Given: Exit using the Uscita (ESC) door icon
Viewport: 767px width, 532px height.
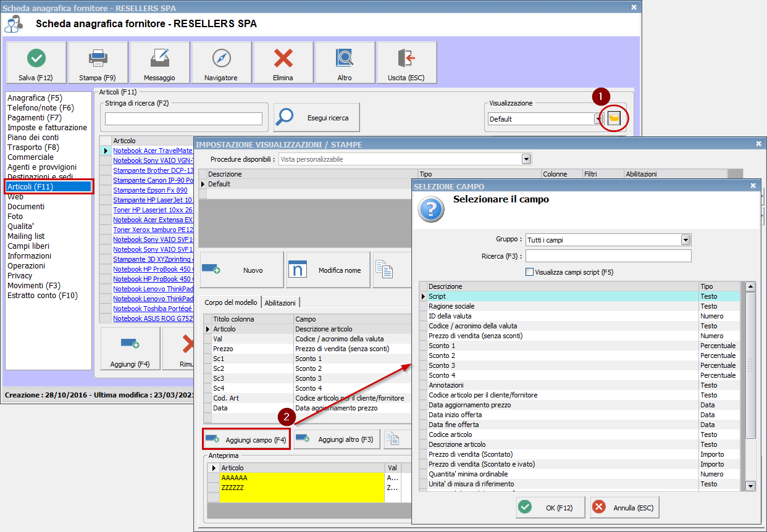Looking at the screenshot, I should (406, 59).
